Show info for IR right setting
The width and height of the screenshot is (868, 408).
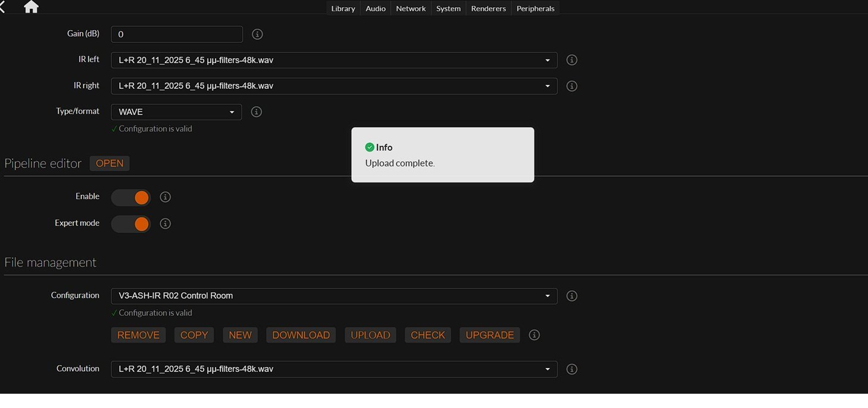(x=572, y=86)
